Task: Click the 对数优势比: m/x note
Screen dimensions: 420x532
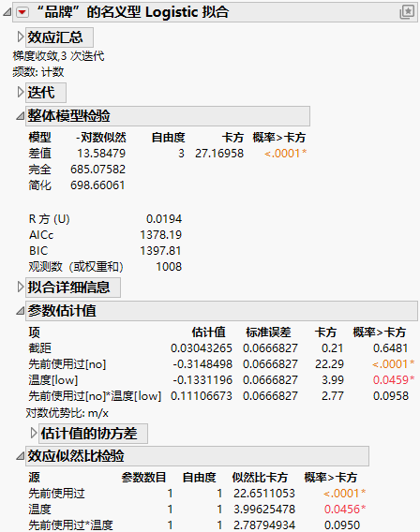Action: click(x=67, y=413)
